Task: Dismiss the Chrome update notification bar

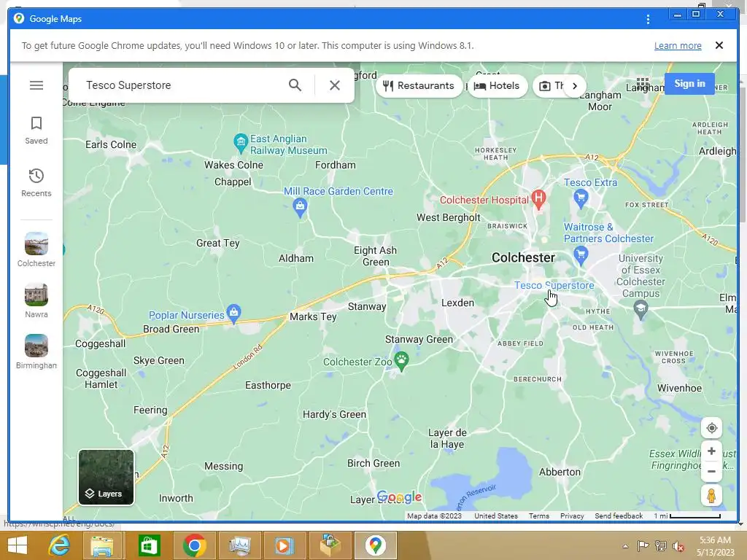Action: 719,45
